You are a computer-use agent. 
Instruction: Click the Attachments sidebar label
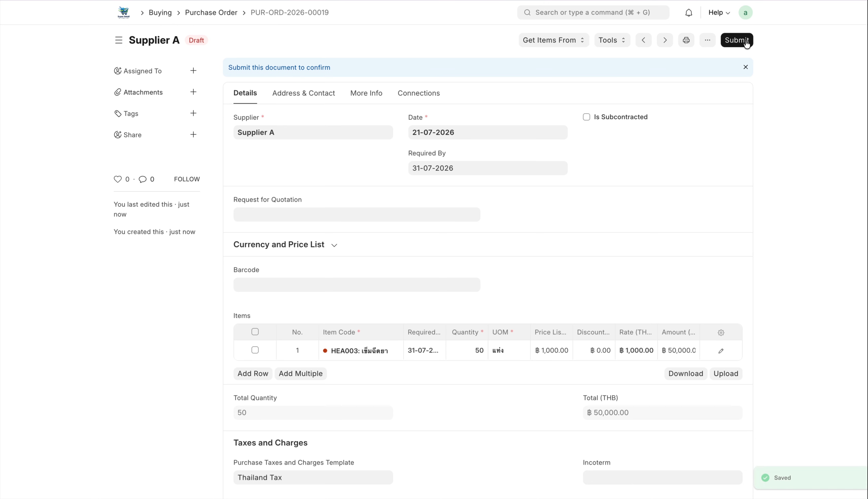tap(143, 92)
